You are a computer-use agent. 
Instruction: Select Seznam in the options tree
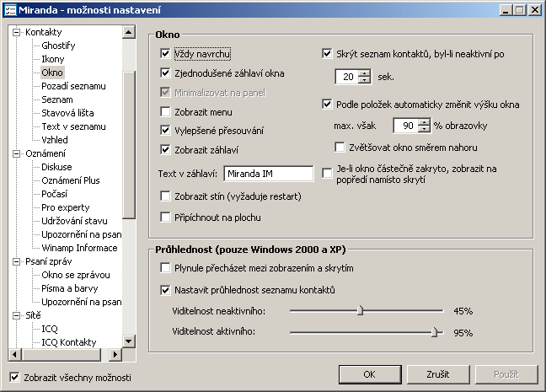click(x=57, y=99)
